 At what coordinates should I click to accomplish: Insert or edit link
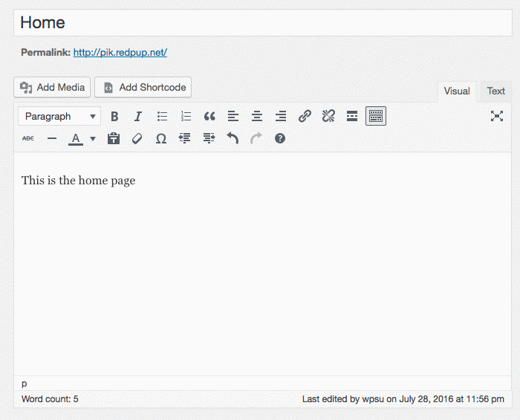pos(305,117)
